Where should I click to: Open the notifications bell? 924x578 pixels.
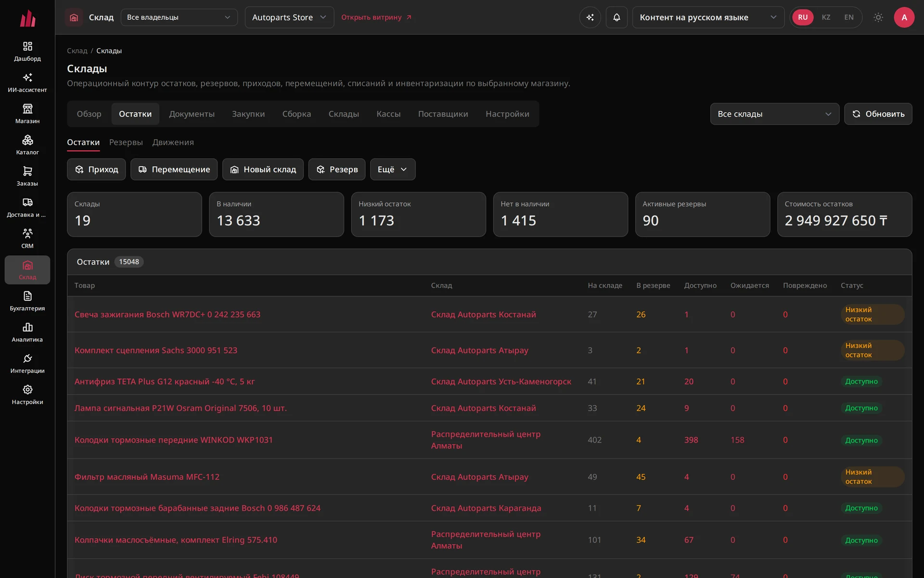point(616,17)
